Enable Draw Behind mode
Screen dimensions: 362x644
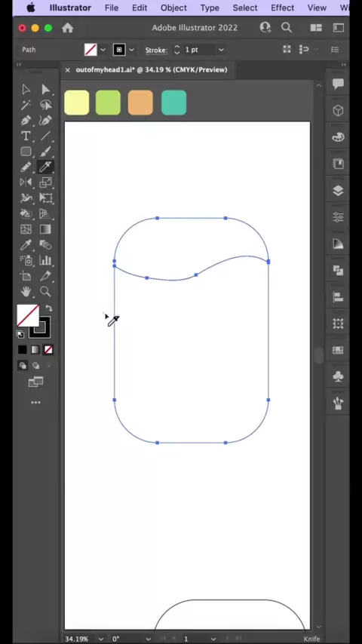(x=35, y=366)
